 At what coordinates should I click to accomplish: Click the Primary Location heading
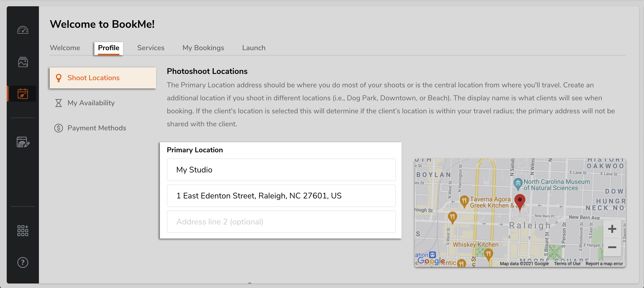click(x=195, y=150)
